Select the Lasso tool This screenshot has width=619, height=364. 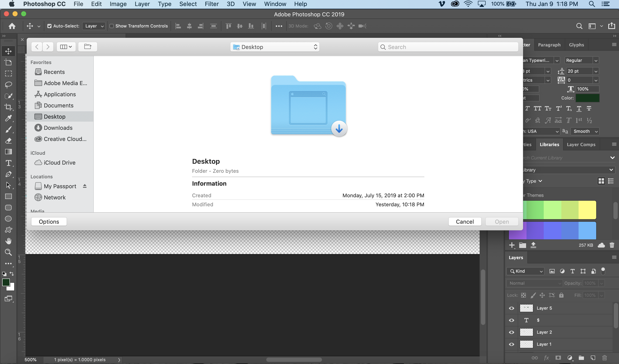pyautogui.click(x=8, y=85)
